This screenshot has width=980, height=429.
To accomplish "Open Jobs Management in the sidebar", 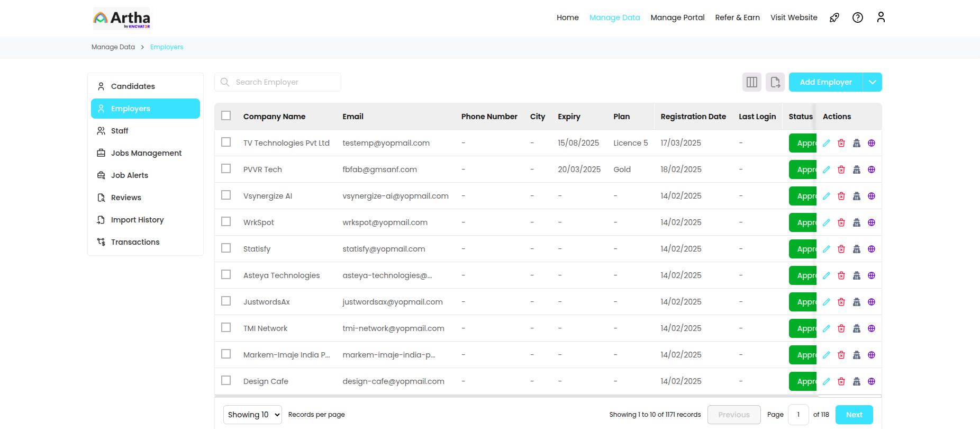I will pyautogui.click(x=146, y=153).
